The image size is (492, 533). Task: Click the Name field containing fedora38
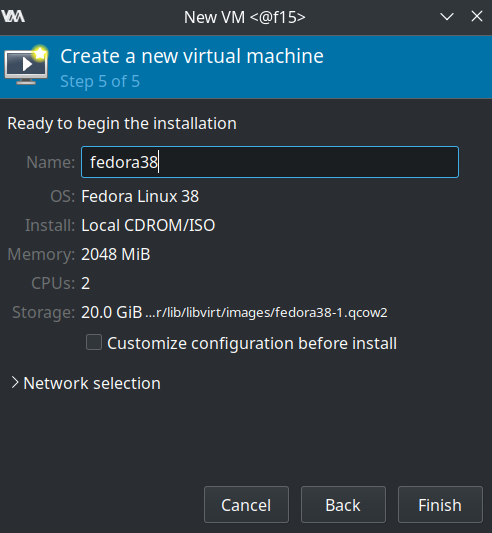pyautogui.click(x=270, y=162)
